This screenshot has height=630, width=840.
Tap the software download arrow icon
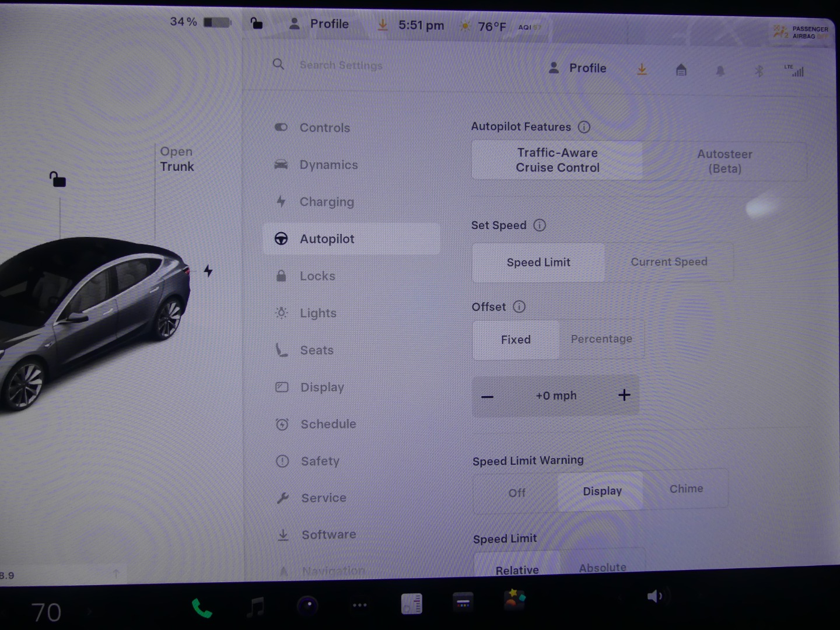click(642, 70)
